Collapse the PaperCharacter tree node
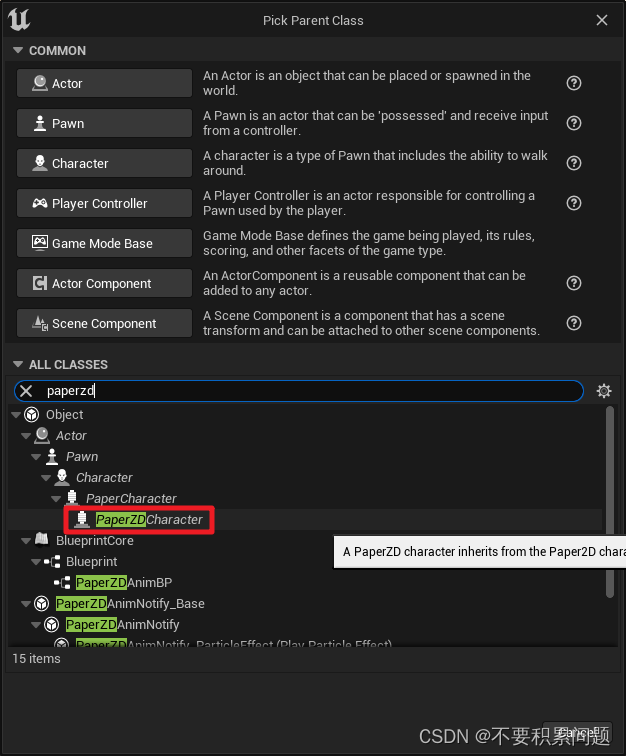 click(56, 499)
